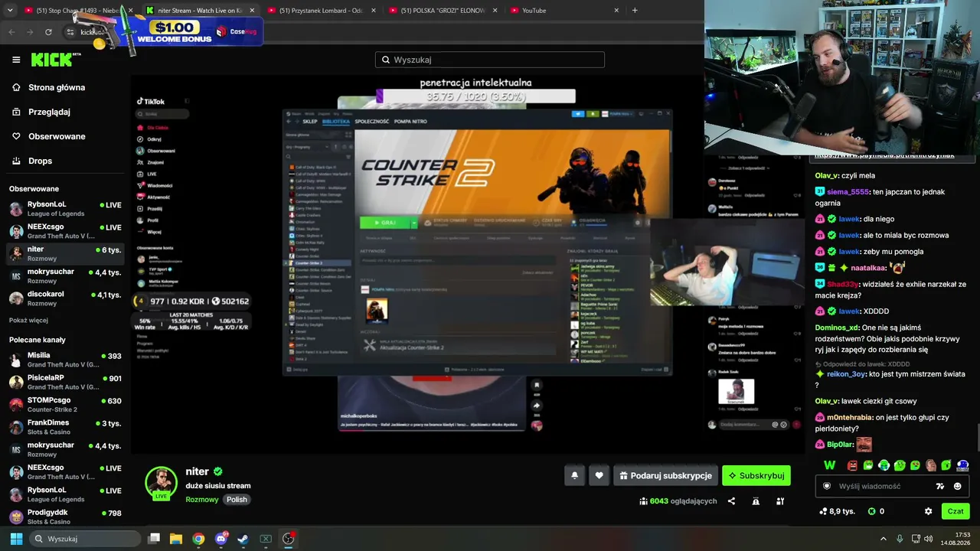
Task: Open site information icon in address bar
Action: [70, 32]
